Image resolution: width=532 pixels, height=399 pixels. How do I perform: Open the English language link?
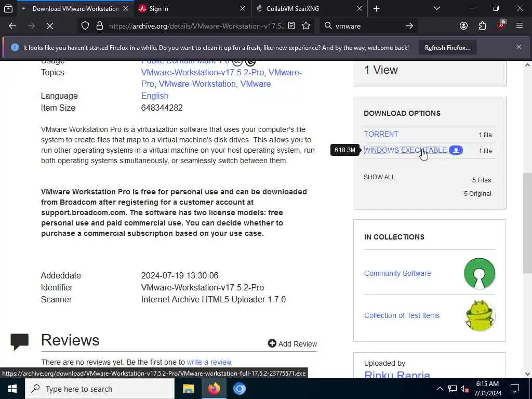[155, 96]
